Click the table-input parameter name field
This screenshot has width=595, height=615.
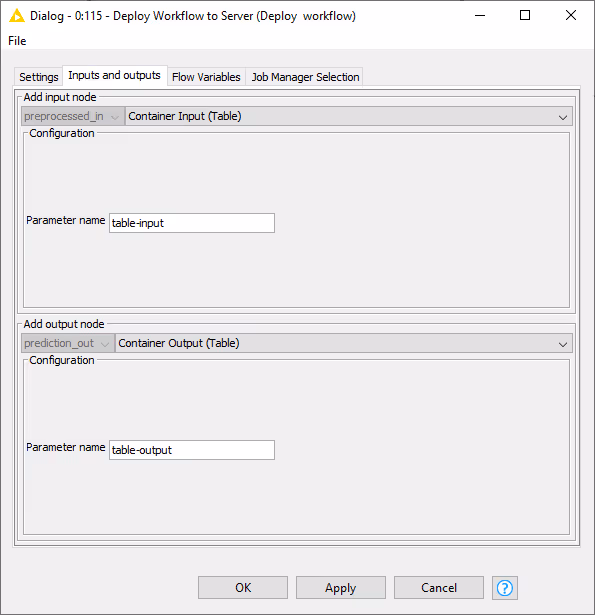[192, 223]
